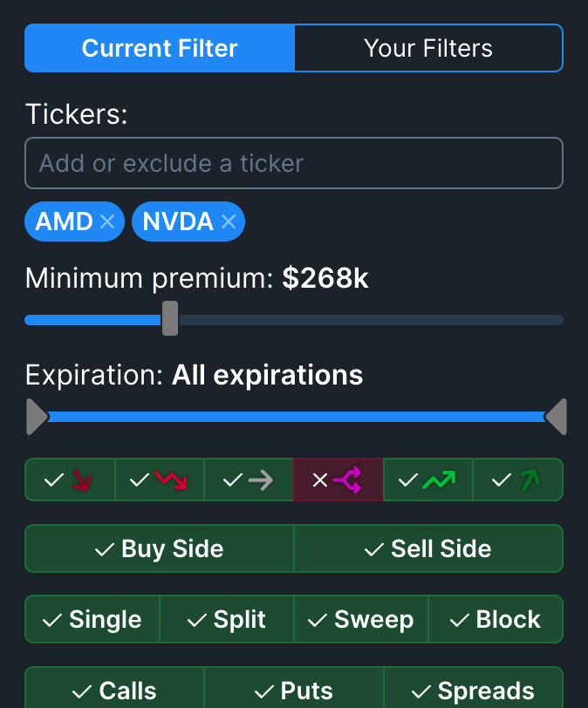588x708 pixels.
Task: Disable the Sell Side filter
Action: click(428, 548)
